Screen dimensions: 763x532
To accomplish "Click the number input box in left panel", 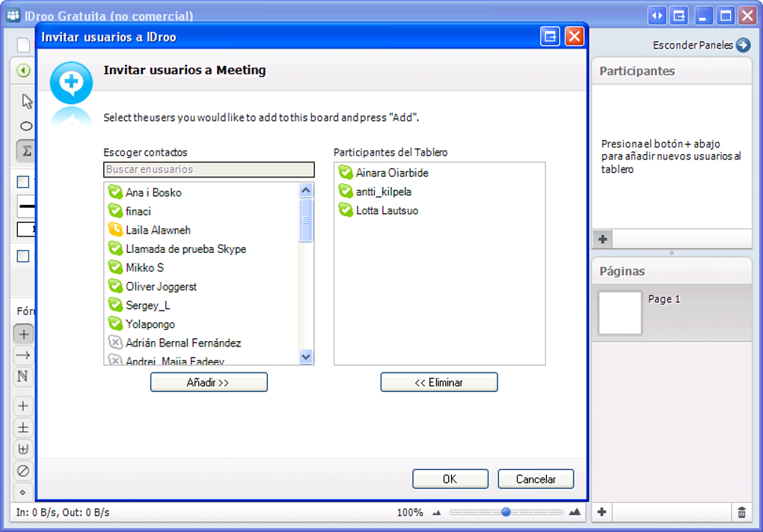I will (x=26, y=229).
